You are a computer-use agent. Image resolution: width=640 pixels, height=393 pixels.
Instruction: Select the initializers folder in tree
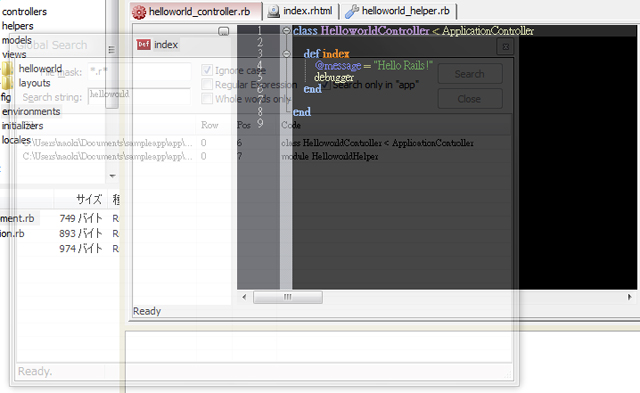pos(22,126)
